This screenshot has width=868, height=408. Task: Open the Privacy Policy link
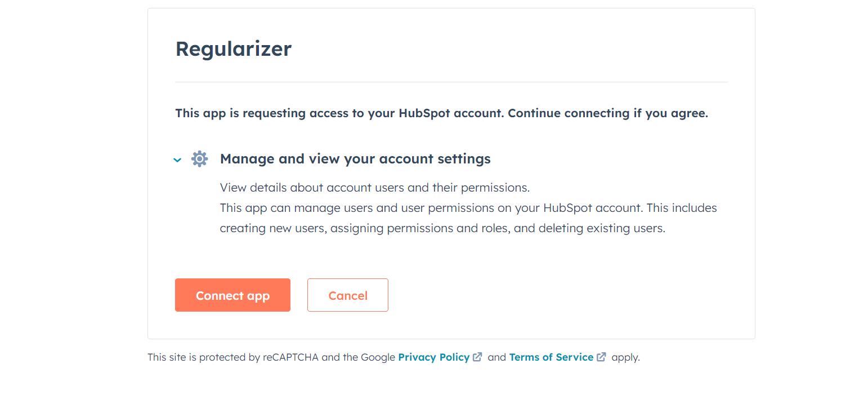click(433, 357)
